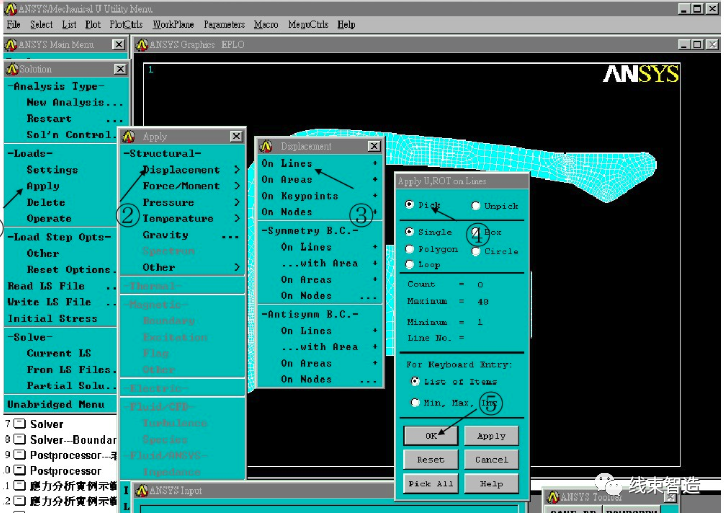
Task: Click the ANSYS icon in Displacement title bar
Action: pos(265,146)
